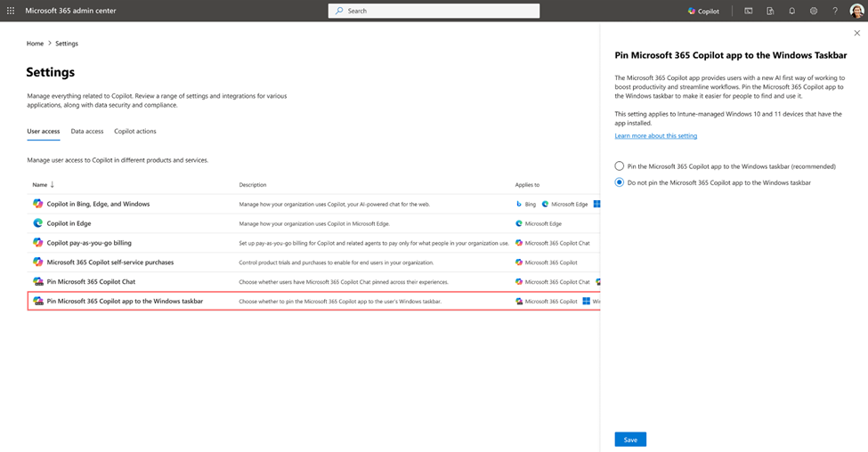Close the side panel with X

click(x=857, y=33)
